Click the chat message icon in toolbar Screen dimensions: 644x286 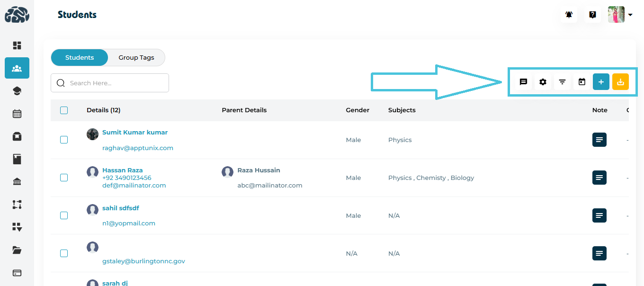(523, 82)
